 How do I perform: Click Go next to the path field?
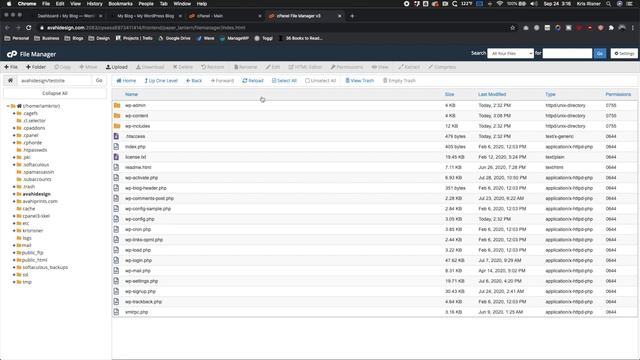(99, 81)
